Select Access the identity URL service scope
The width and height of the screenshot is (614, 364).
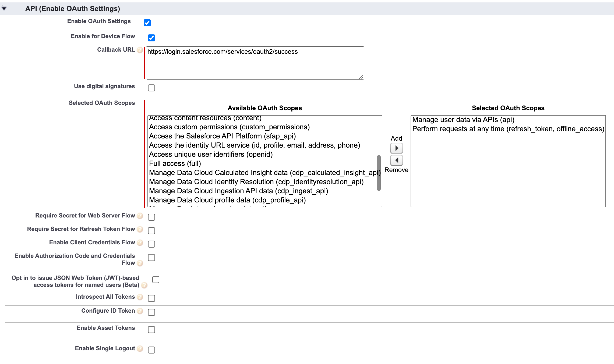255,145
